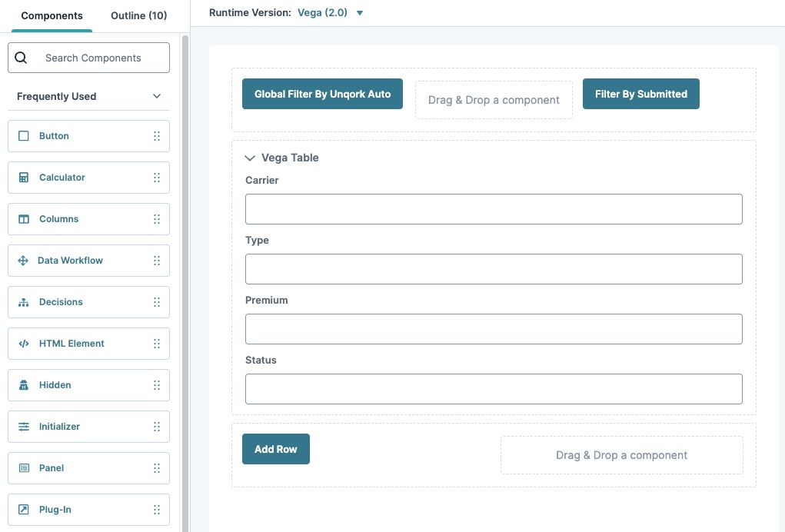Click the Panel component icon
Screen dimensions: 785x532
click(24, 468)
